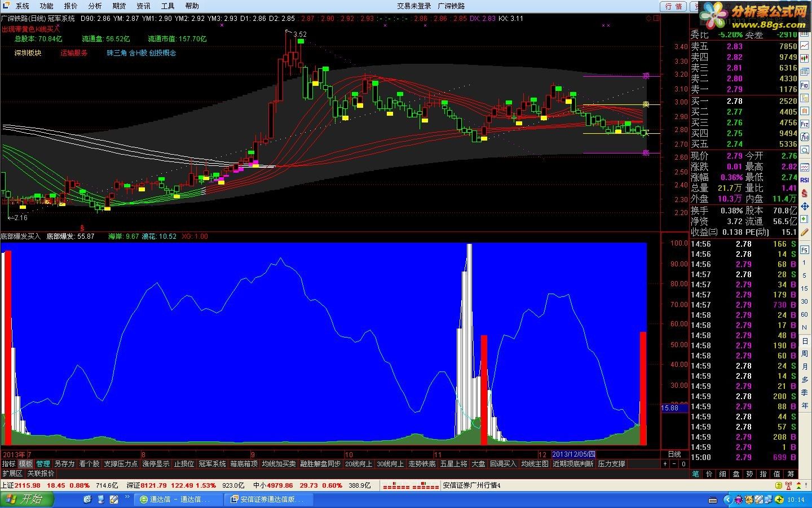The width and height of the screenshot is (812, 508).
Task: Open the f(x) formula manager icon
Action: pyautogui.click(x=805, y=137)
